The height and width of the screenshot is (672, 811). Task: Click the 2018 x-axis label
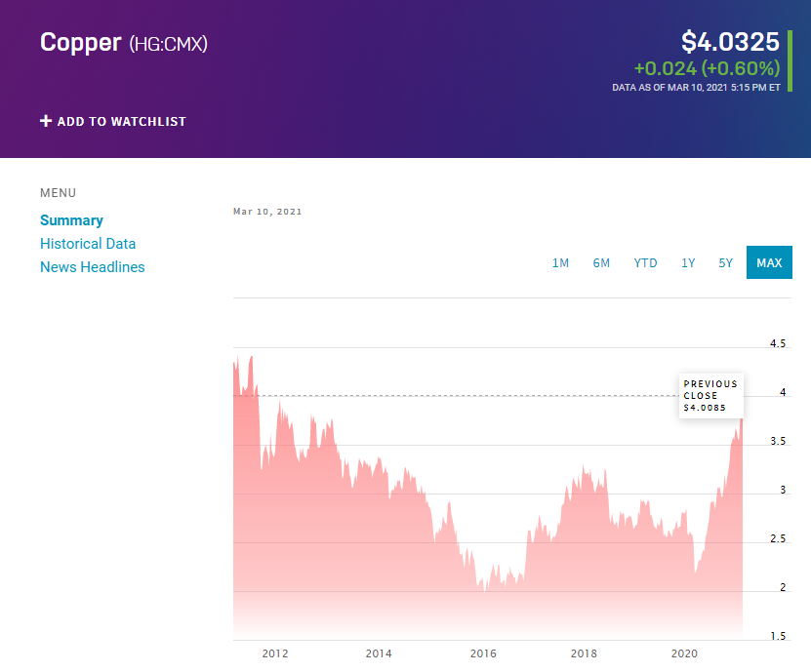584,653
